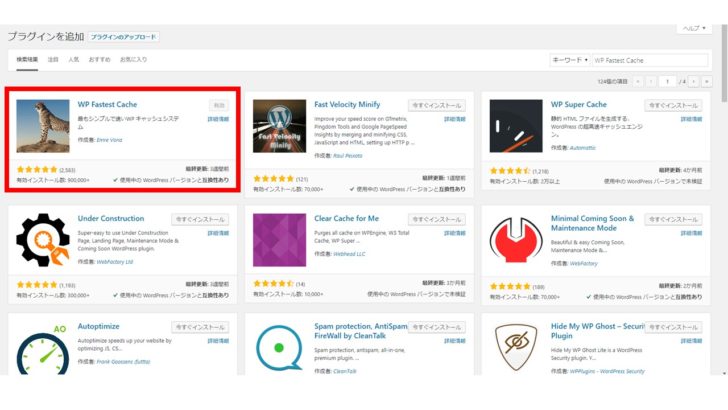
Task: Open the WP Super Cache title link
Action: coord(578,104)
